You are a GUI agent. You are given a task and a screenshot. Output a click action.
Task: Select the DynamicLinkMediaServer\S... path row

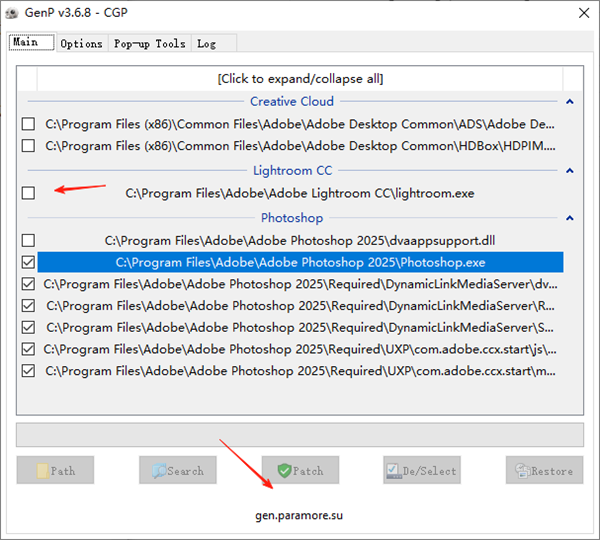300,328
